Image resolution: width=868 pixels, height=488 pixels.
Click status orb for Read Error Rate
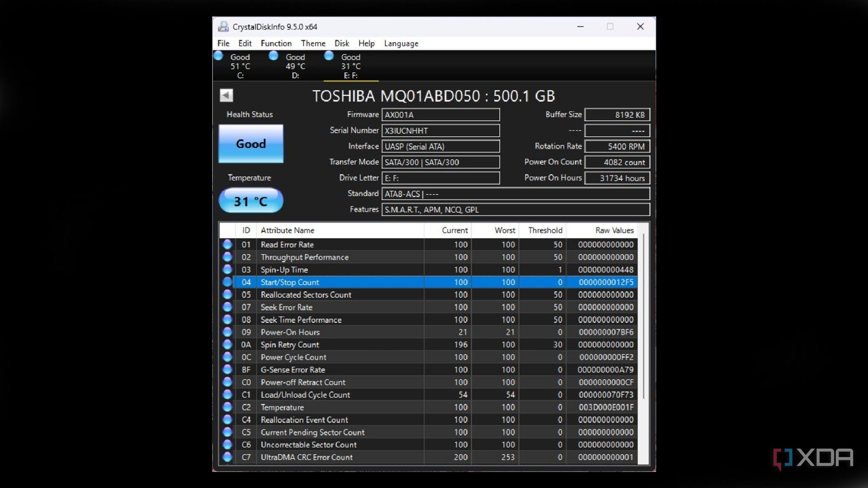click(x=227, y=244)
